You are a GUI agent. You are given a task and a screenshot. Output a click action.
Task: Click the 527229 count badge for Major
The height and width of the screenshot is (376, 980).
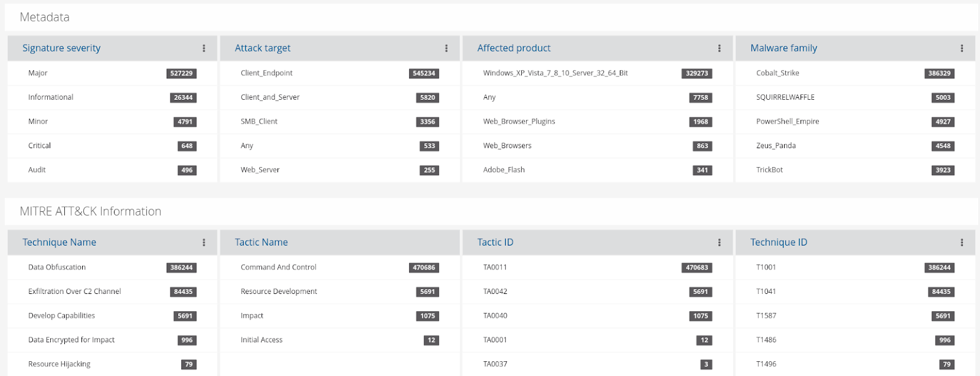tap(181, 73)
